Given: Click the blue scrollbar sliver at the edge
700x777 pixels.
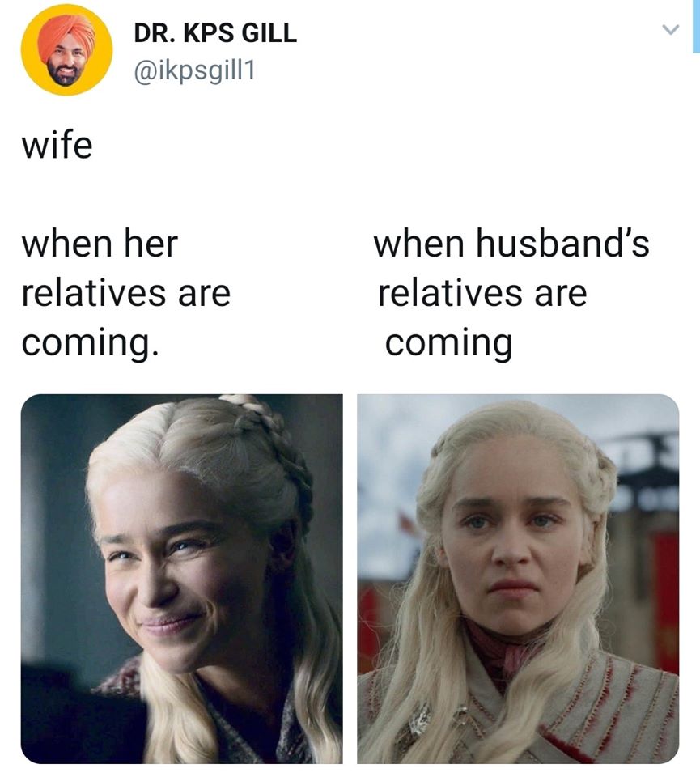Looking at the screenshot, I should (696, 26).
